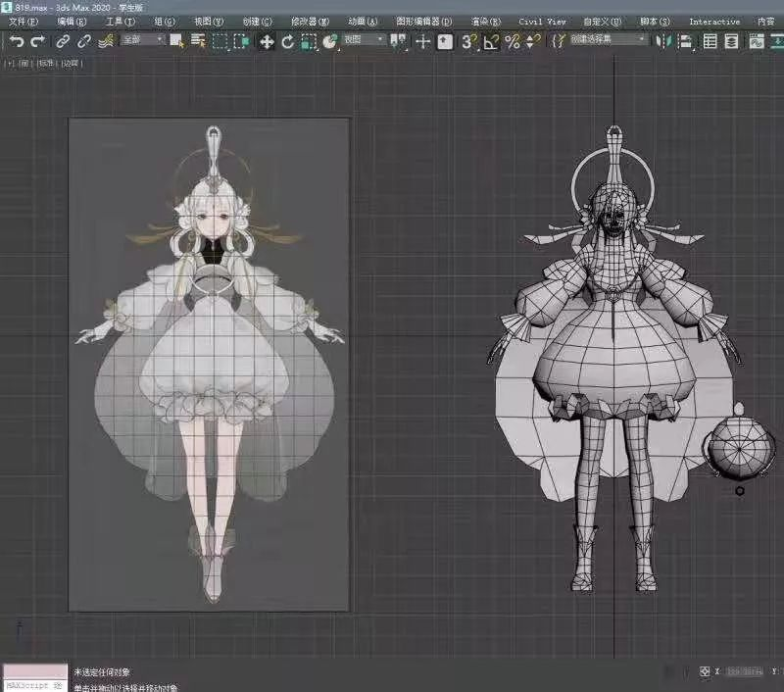The height and width of the screenshot is (692, 784).
Task: Activate the Select and Rotate tool
Action: pyautogui.click(x=287, y=41)
